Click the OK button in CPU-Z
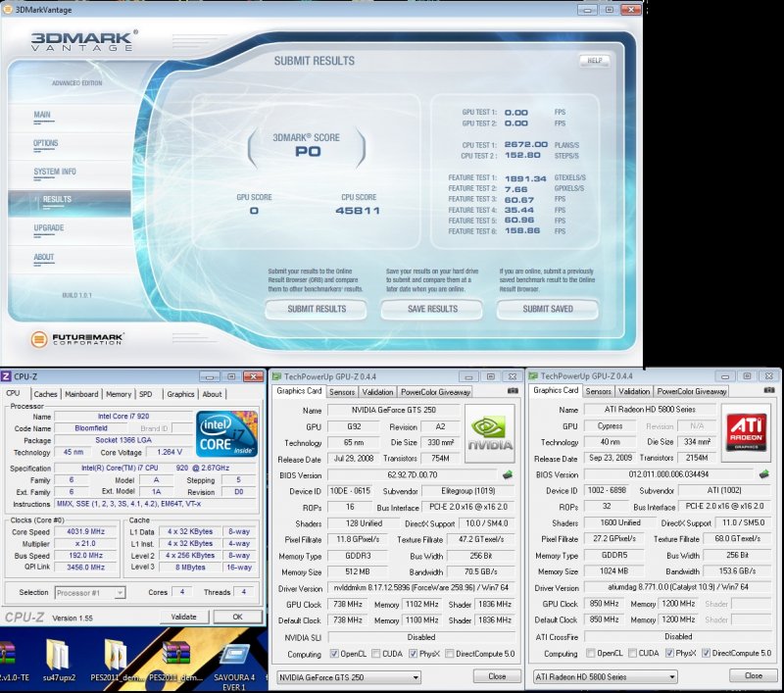 pos(237,617)
